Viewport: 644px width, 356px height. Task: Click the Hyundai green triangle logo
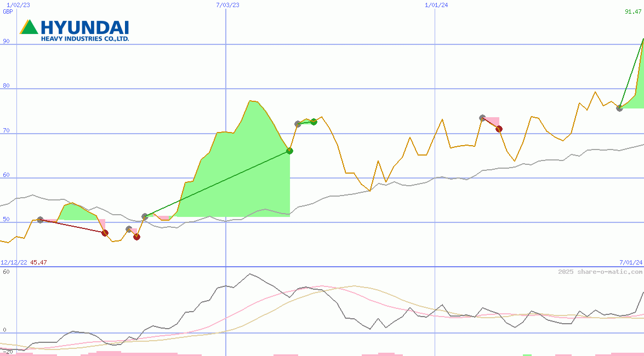tap(28, 27)
